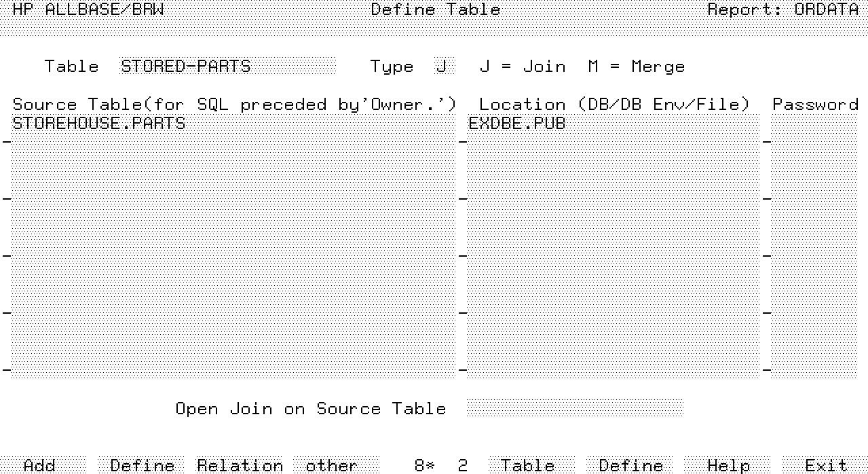Click the Define key beside Add
Image resolution: width=868 pixels, height=474 pixels.
point(141,465)
